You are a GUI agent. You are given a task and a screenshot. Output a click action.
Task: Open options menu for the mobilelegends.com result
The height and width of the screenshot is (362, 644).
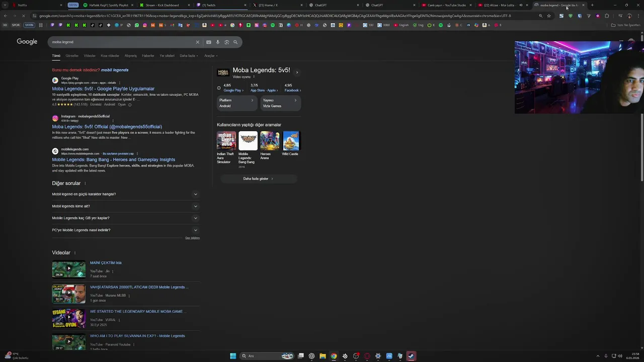point(137,153)
